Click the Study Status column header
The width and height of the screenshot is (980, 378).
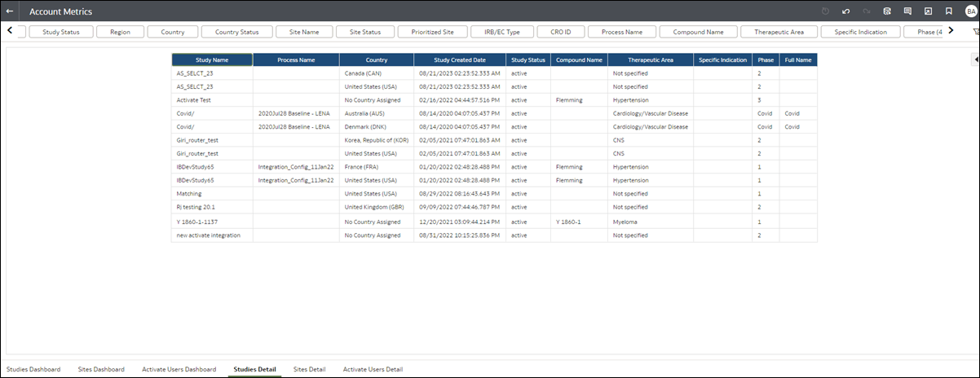click(528, 59)
